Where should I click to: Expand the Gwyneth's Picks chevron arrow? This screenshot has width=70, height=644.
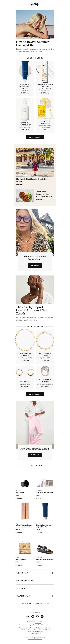coord(52,581)
